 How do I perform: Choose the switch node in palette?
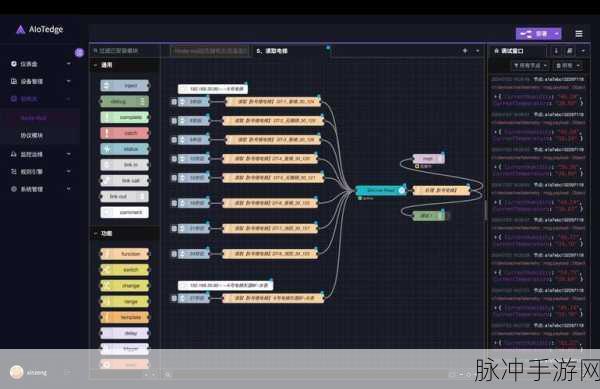[125, 270]
